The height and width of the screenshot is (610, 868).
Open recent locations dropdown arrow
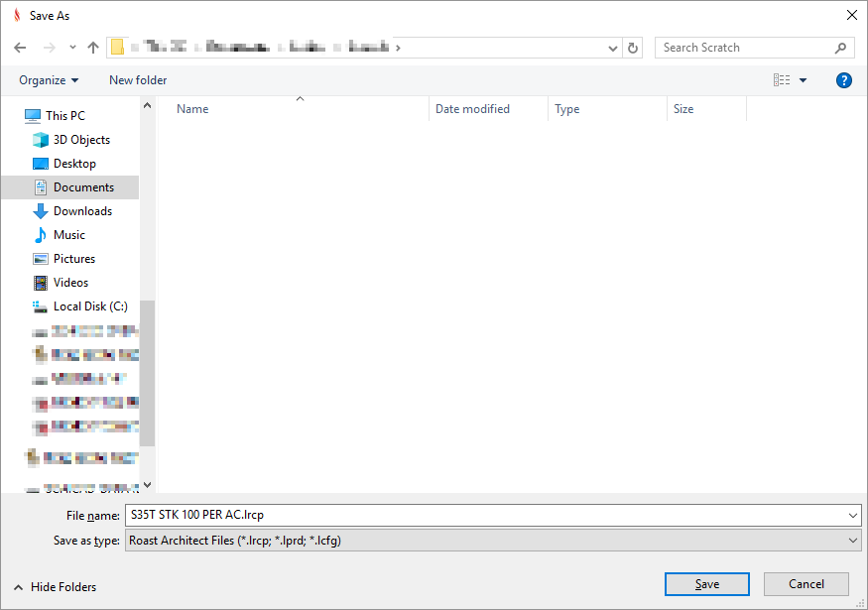click(x=72, y=48)
